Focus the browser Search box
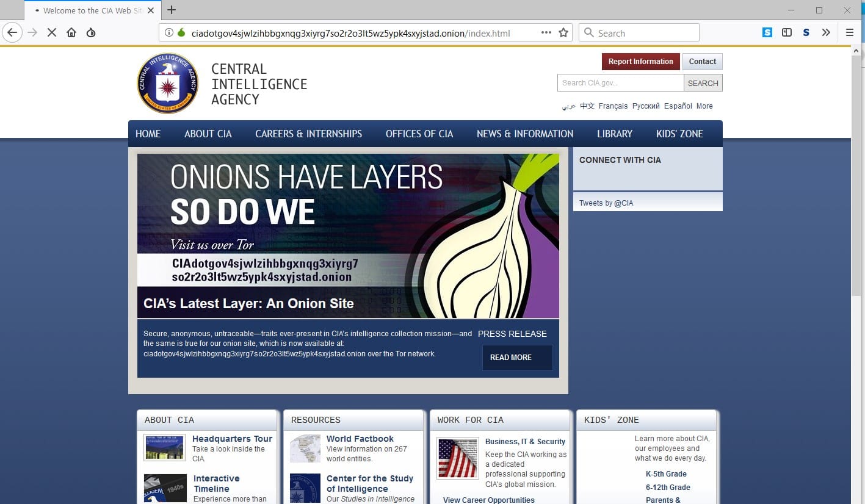This screenshot has height=504, width=865. 639,33
